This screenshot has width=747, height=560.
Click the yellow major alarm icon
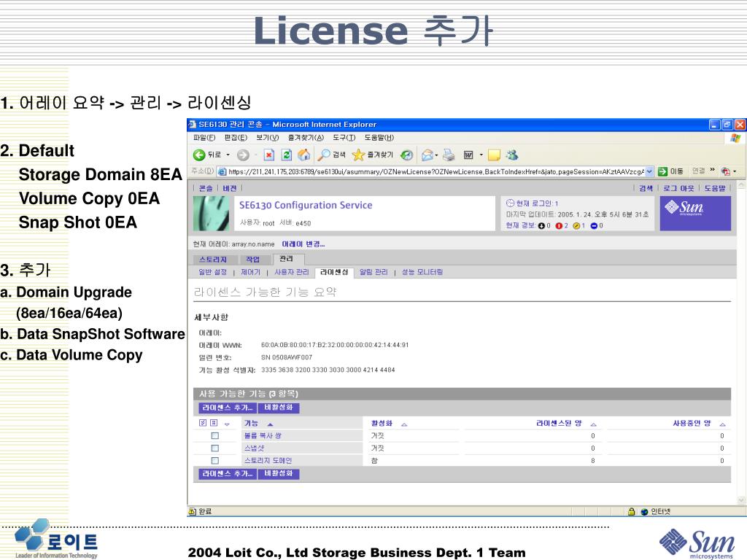point(576,226)
